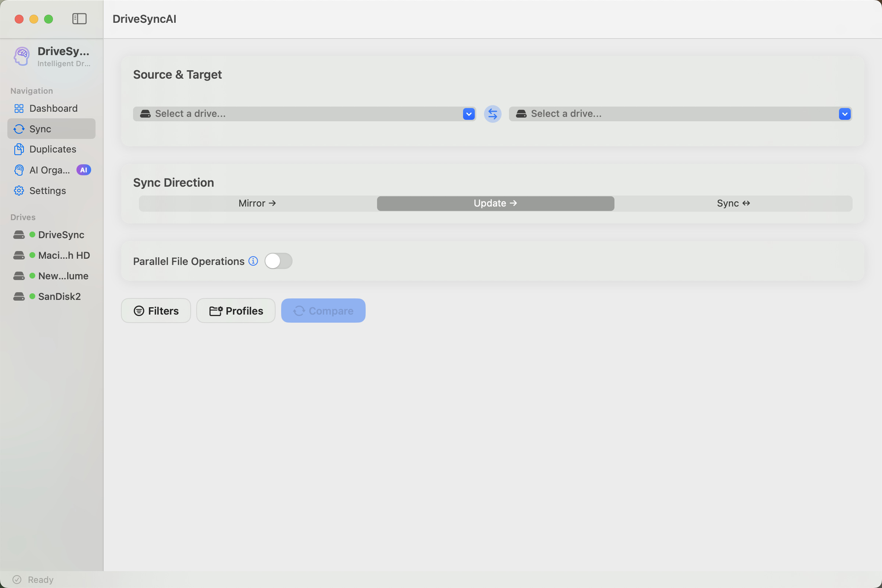The height and width of the screenshot is (588, 882).
Task: Select Mirror sync direction
Action: click(257, 203)
